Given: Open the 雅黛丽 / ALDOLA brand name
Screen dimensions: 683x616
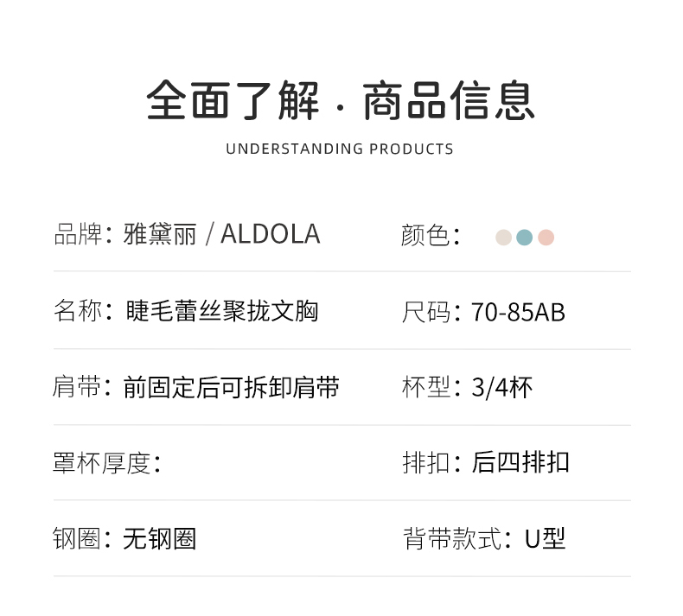Looking at the screenshot, I should pyautogui.click(x=222, y=234).
